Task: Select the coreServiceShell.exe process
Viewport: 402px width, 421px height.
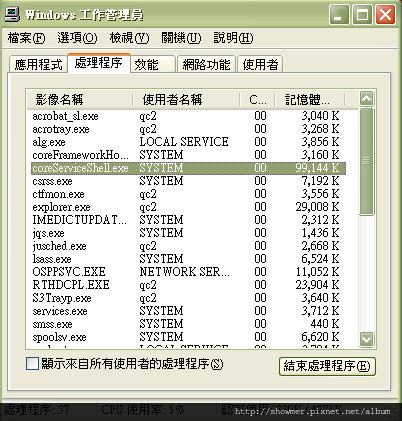Action: [188, 168]
